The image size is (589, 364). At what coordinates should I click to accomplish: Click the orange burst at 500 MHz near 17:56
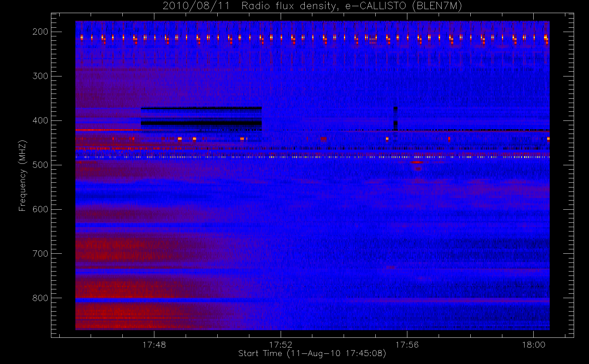point(417,162)
